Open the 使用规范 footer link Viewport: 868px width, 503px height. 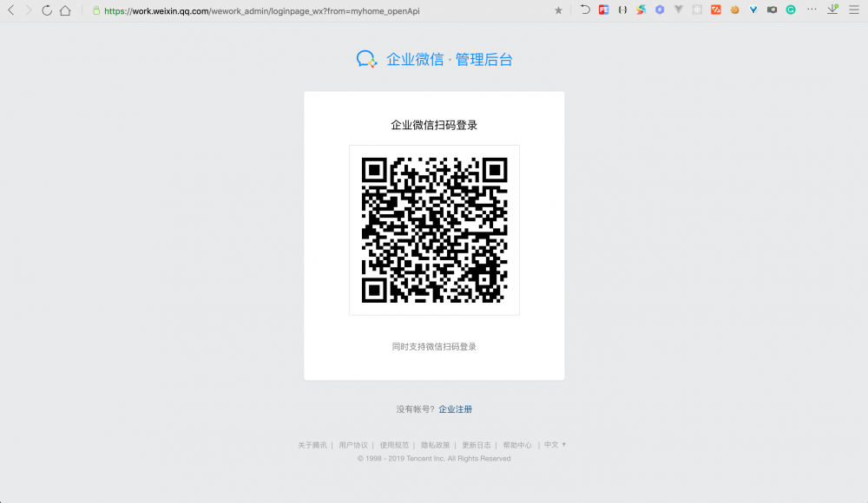(394, 445)
